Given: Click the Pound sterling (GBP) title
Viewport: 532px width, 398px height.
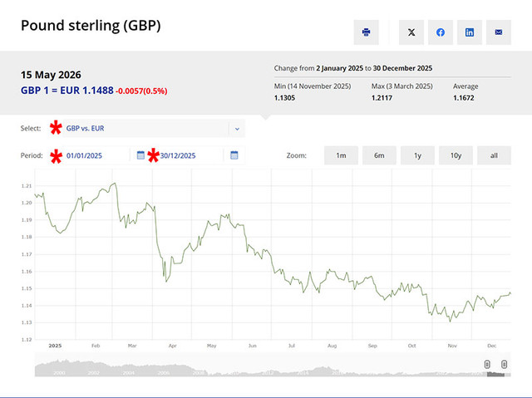Looking at the screenshot, I should (91, 26).
